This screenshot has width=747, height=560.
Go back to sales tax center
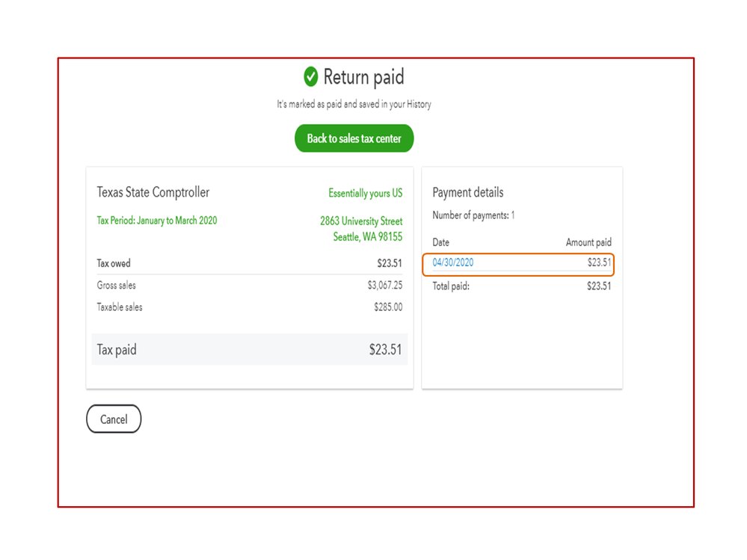[354, 138]
